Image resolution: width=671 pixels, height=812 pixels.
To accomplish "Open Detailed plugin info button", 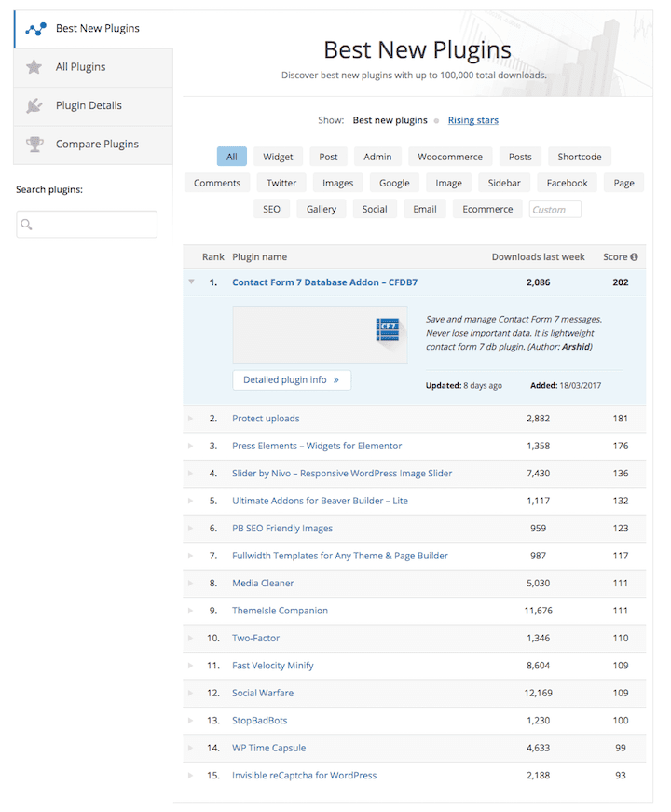I will pos(292,380).
